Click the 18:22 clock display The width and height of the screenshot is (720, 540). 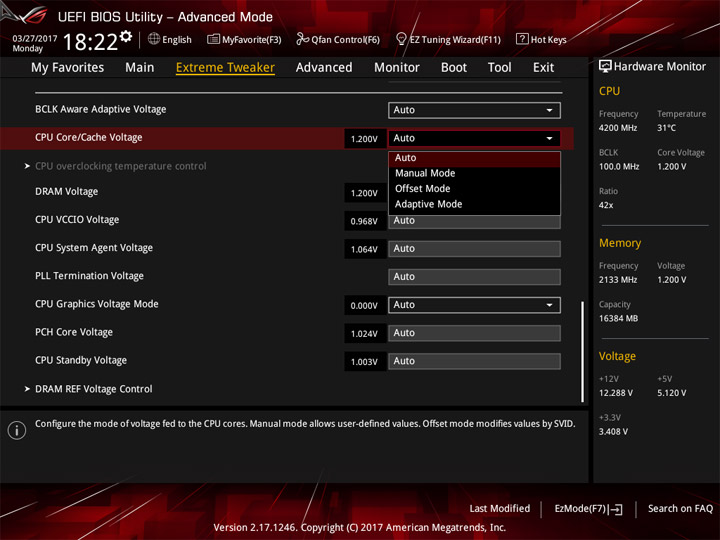point(90,42)
